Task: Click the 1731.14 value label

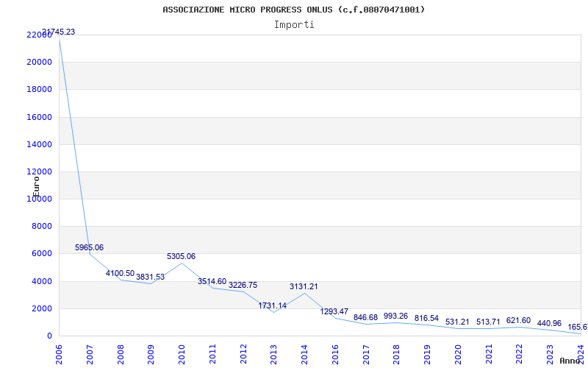Action: coord(272,305)
